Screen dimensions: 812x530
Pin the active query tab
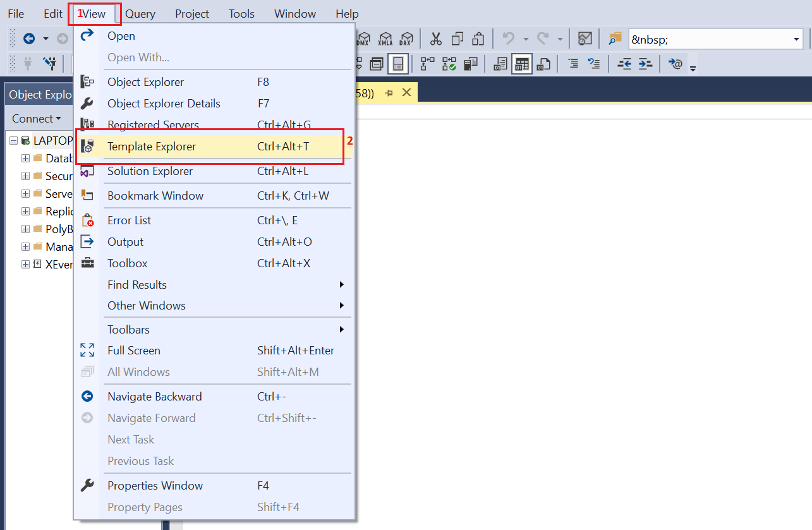tap(389, 92)
